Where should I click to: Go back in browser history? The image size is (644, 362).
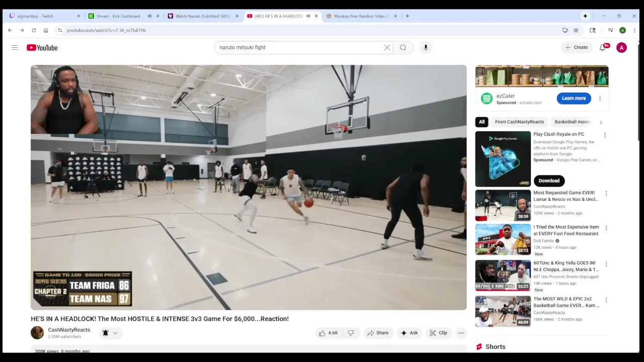click(x=10, y=30)
